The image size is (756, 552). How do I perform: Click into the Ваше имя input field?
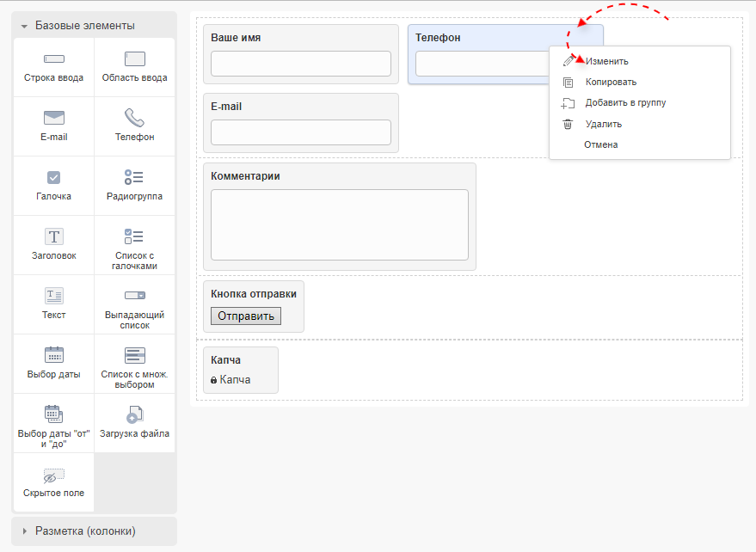300,64
